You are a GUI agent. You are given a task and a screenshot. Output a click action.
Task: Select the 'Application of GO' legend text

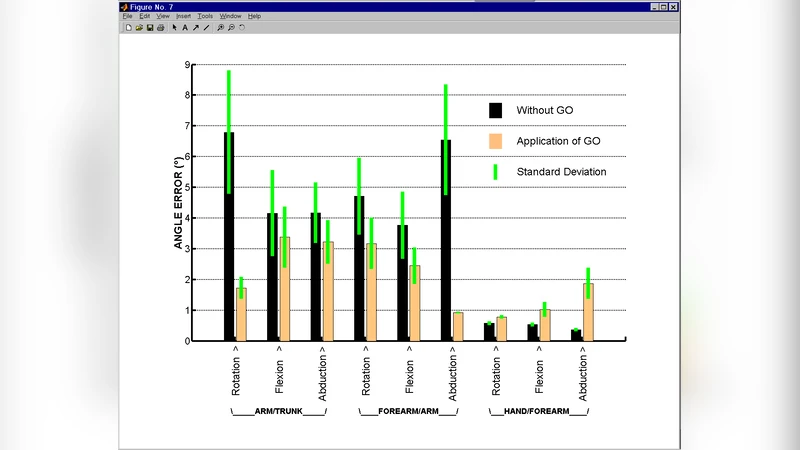tap(558, 141)
